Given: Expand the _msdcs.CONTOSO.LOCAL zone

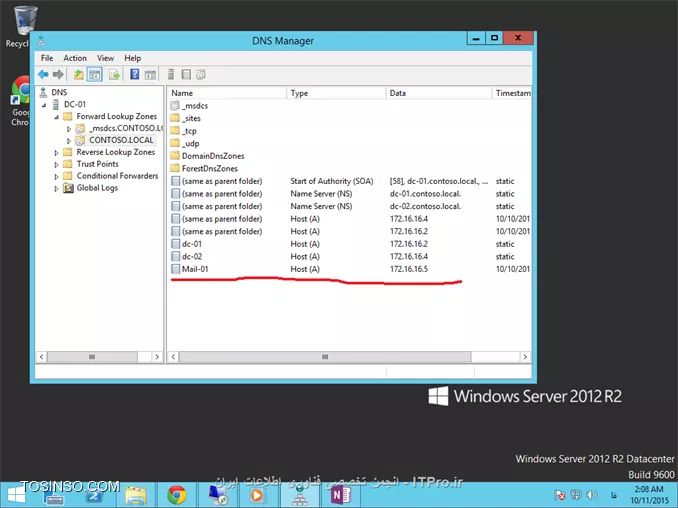Looking at the screenshot, I should [68, 128].
